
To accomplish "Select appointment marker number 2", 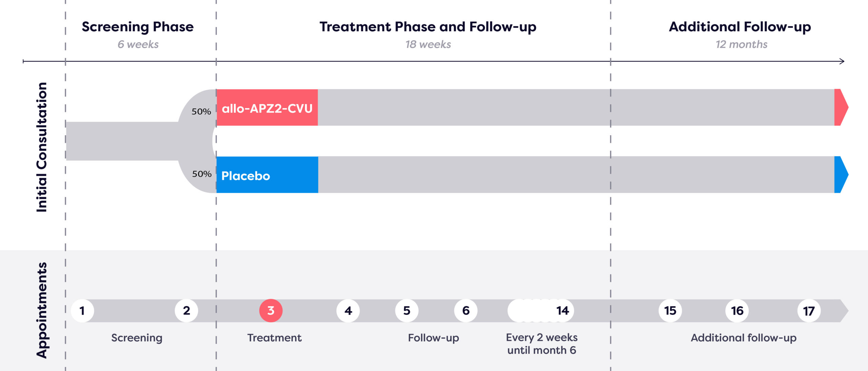I will [186, 311].
